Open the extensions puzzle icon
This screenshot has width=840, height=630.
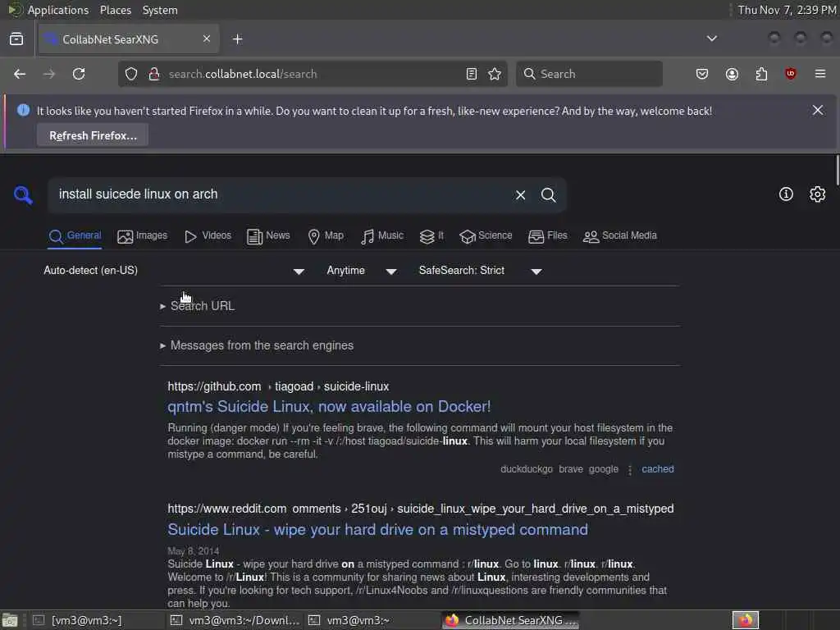[761, 74]
